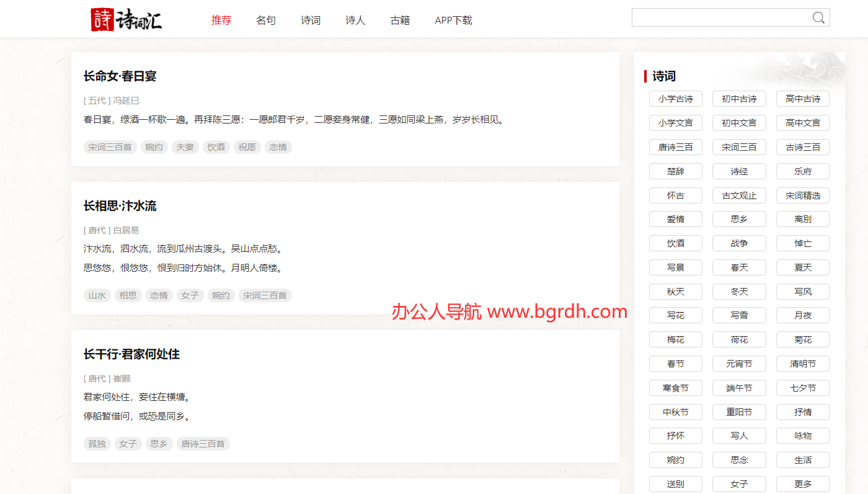The image size is (868, 494).
Task: Click the magnifier search icon
Action: (818, 18)
